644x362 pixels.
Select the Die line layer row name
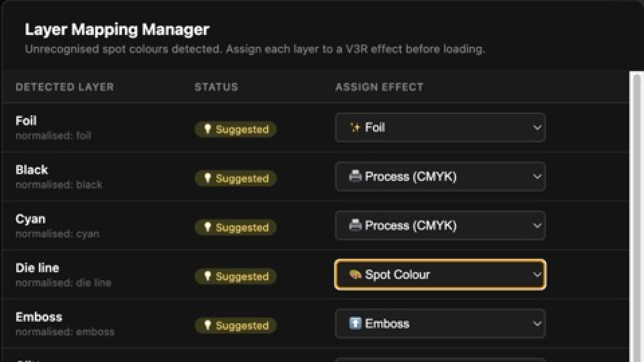click(x=38, y=268)
